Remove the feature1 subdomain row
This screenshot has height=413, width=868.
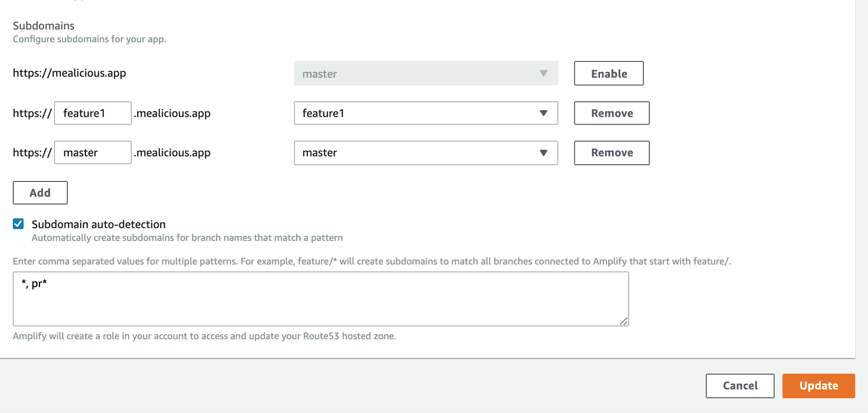click(x=611, y=113)
